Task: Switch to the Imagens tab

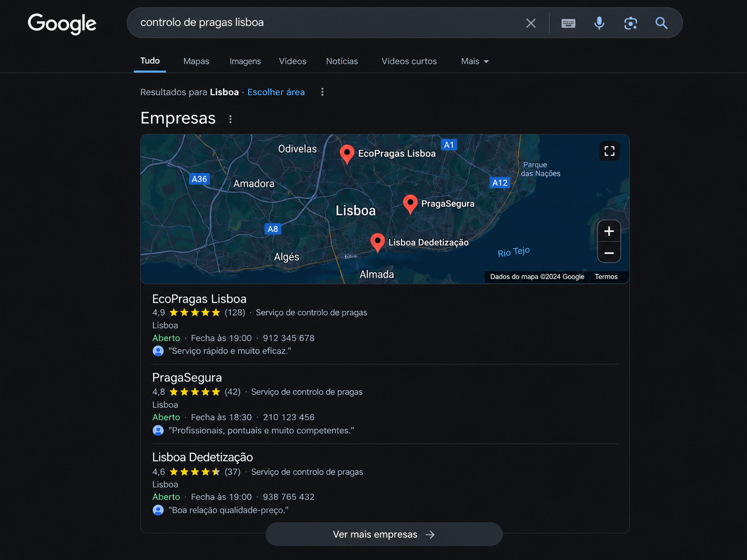Action: [x=245, y=61]
